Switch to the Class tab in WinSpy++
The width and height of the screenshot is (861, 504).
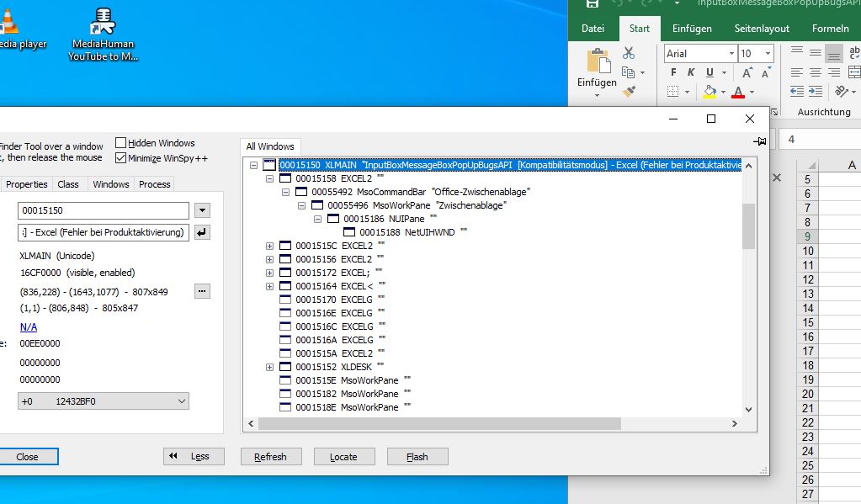[68, 184]
